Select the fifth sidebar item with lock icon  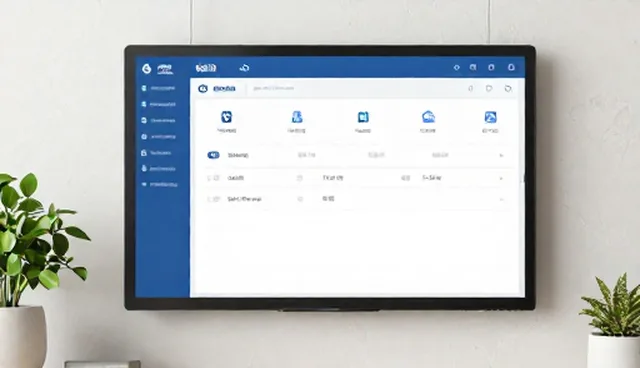[156, 153]
